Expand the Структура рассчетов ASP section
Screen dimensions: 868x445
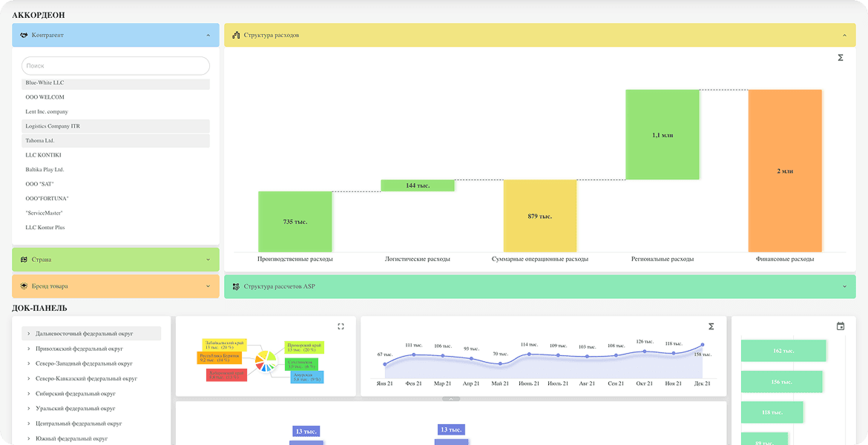pyautogui.click(x=845, y=287)
